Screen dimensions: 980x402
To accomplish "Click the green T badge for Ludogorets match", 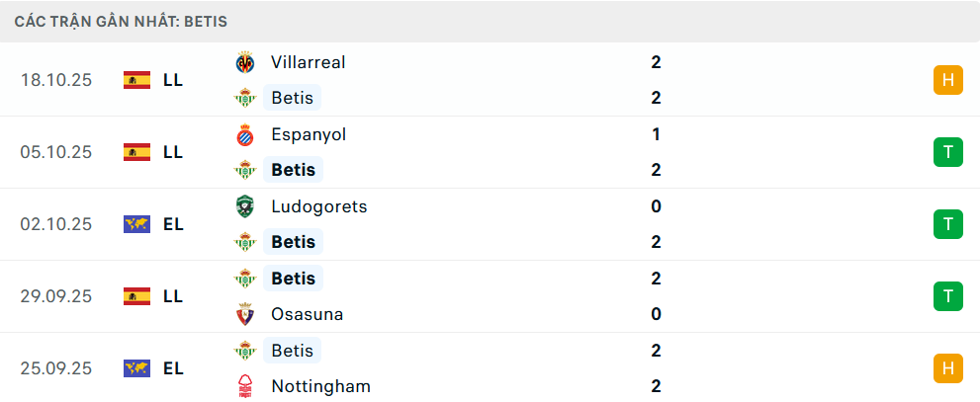I will pos(947,224).
